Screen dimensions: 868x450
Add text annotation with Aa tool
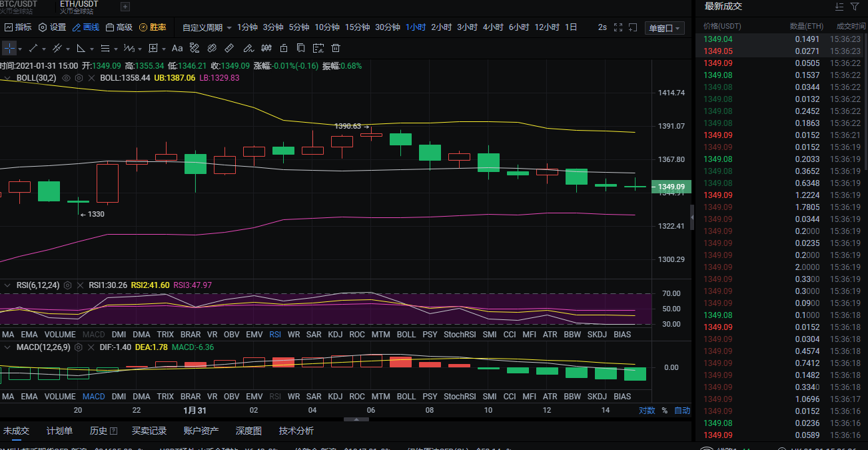coord(177,48)
